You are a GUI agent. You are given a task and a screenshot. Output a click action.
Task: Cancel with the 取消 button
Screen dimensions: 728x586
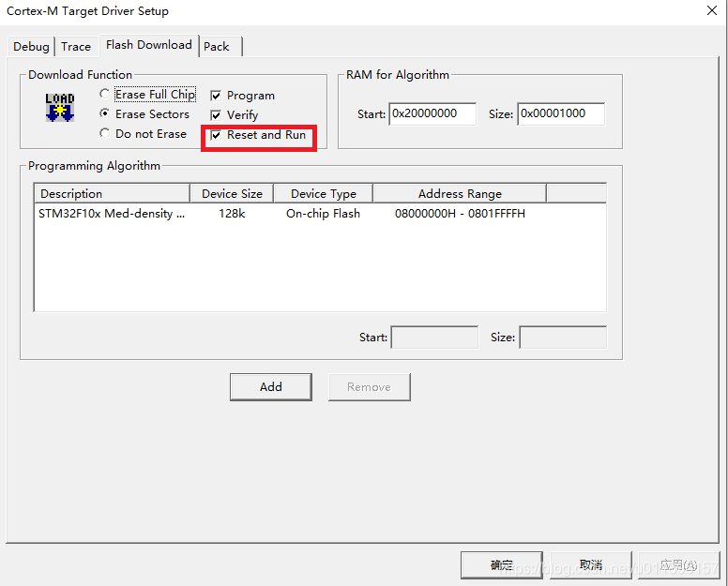click(x=591, y=565)
